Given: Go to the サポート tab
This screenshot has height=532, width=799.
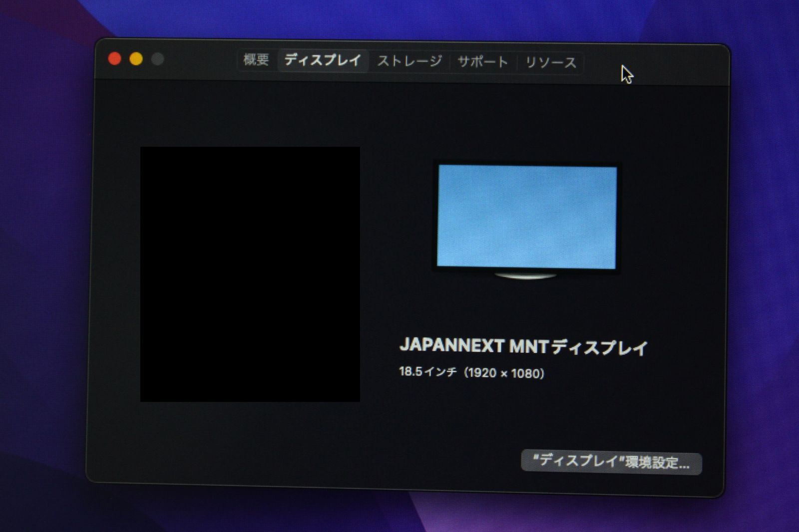Looking at the screenshot, I should click(x=483, y=62).
